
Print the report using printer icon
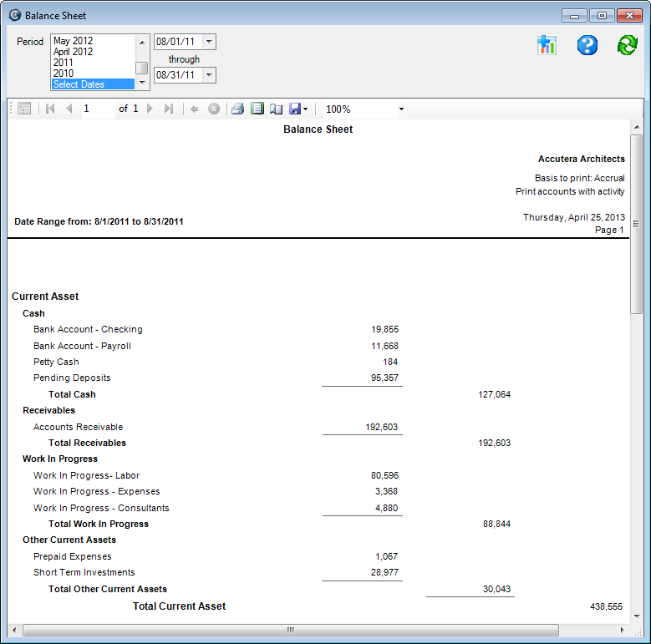click(x=237, y=109)
